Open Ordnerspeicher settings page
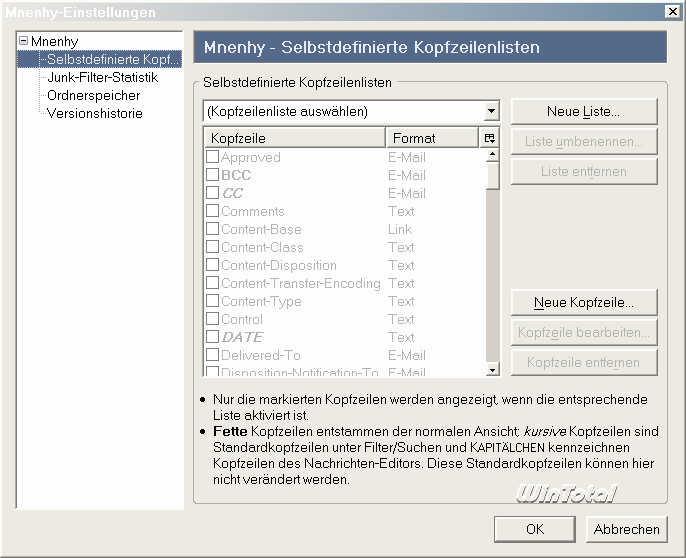This screenshot has height=558, width=686. click(x=93, y=95)
